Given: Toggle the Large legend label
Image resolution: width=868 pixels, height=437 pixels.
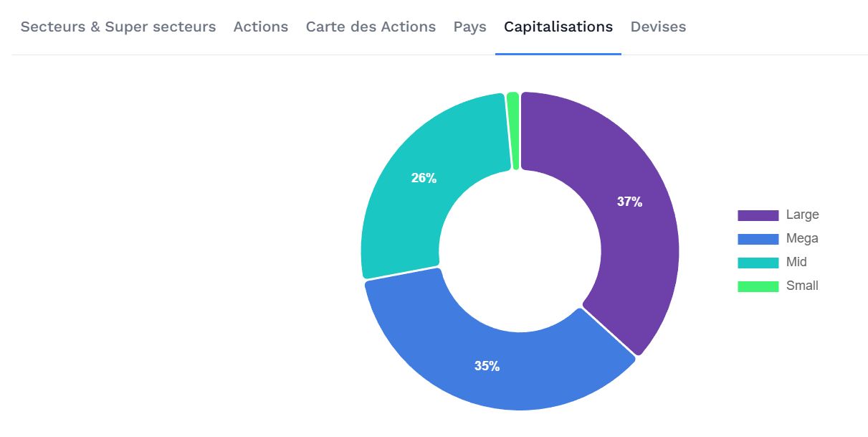Looking at the screenshot, I should tap(802, 215).
